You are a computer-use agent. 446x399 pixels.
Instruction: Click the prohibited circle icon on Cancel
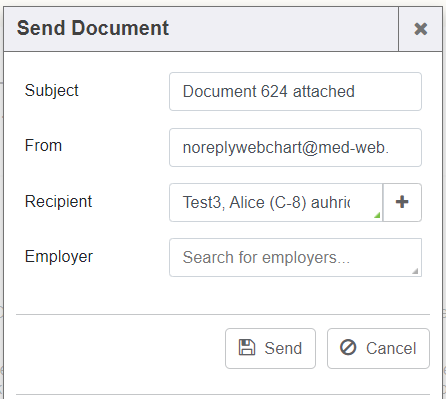tap(348, 348)
